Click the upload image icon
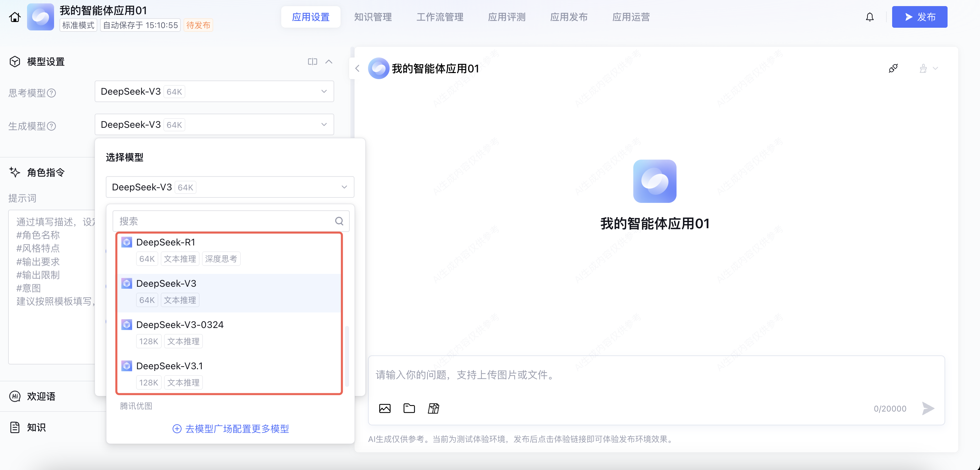Image resolution: width=980 pixels, height=470 pixels. [385, 408]
